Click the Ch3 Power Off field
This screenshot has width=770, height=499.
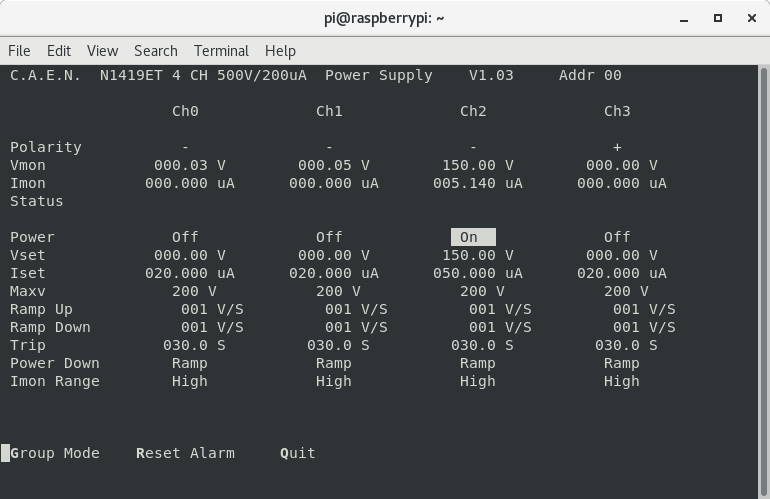pos(617,237)
